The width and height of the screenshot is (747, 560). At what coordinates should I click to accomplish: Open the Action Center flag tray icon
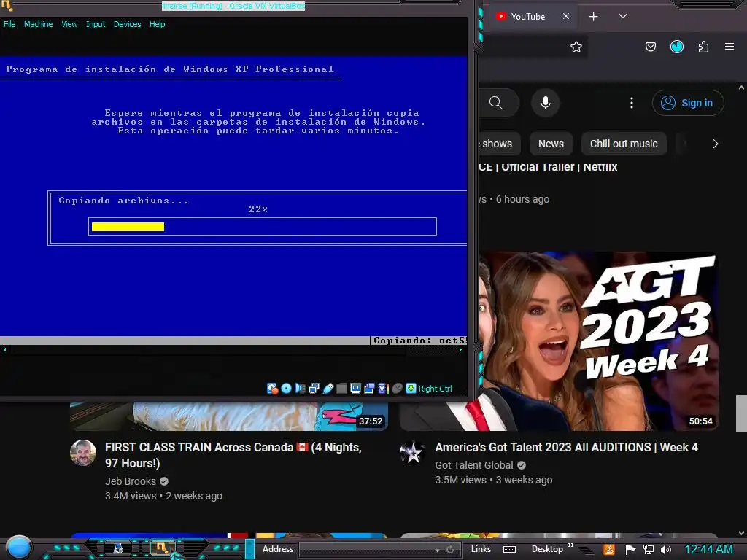point(630,550)
